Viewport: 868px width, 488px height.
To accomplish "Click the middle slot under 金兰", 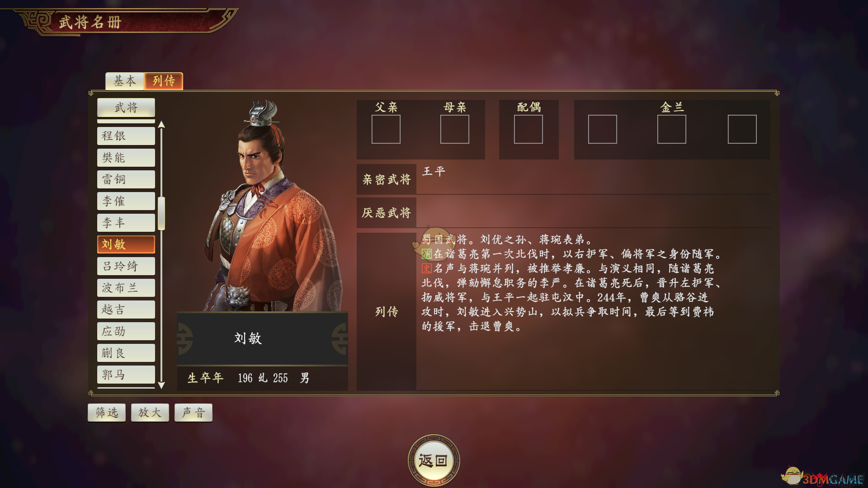I will (x=671, y=129).
